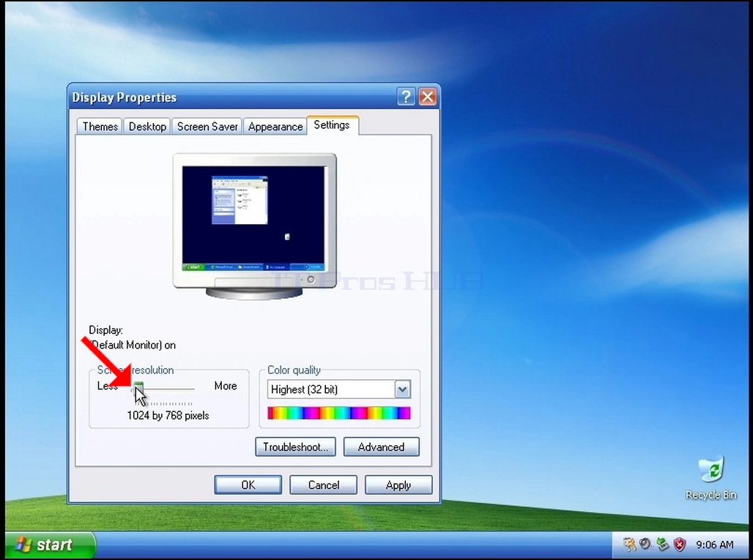Click the Troubleshoot button

[295, 447]
